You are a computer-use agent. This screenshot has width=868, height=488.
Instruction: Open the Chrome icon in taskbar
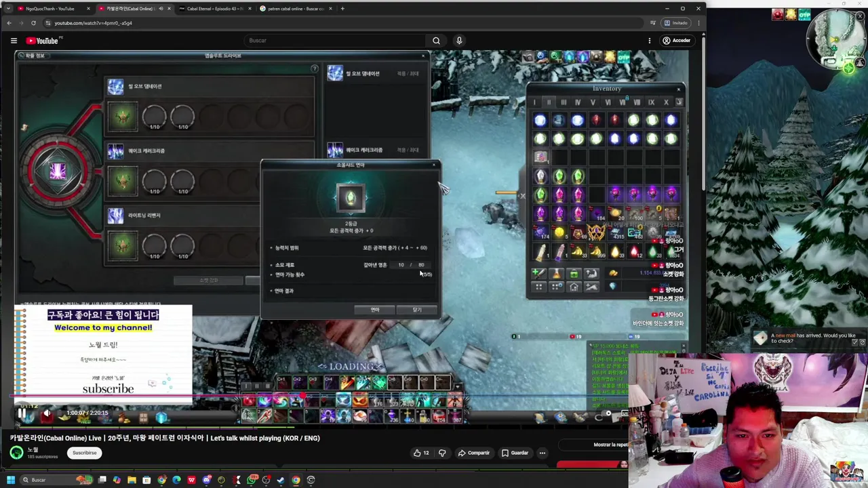point(296,480)
